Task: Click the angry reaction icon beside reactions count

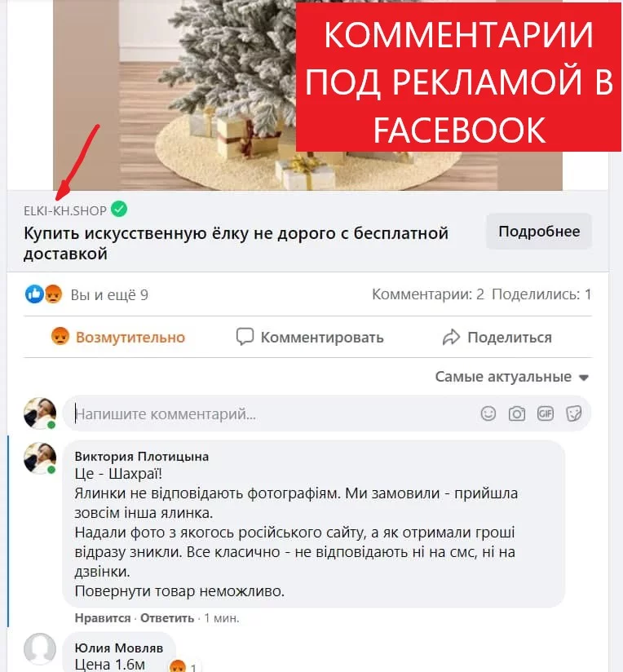Action: coord(53,294)
